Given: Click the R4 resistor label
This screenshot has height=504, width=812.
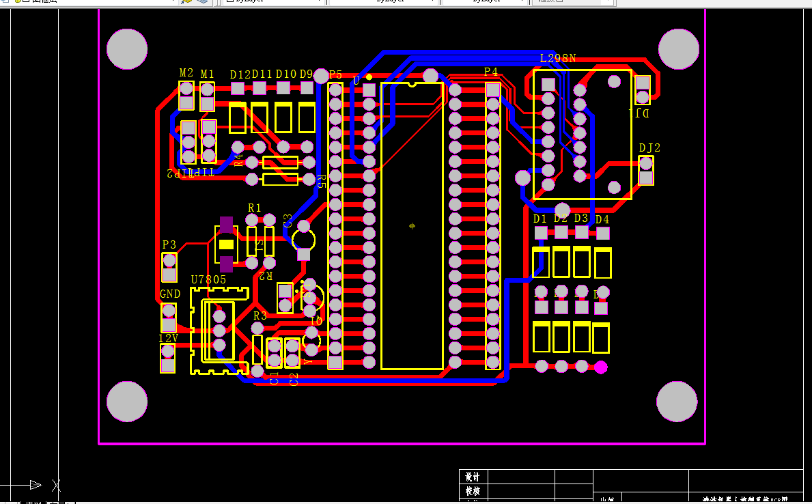Looking at the screenshot, I should 238,160.
